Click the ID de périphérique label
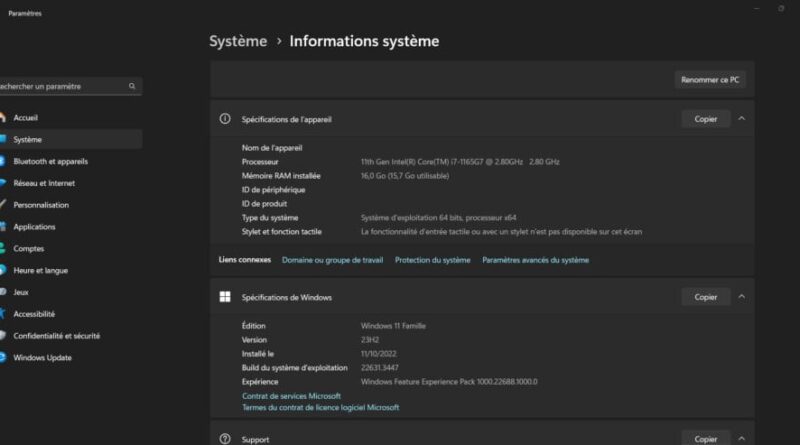 pos(273,190)
